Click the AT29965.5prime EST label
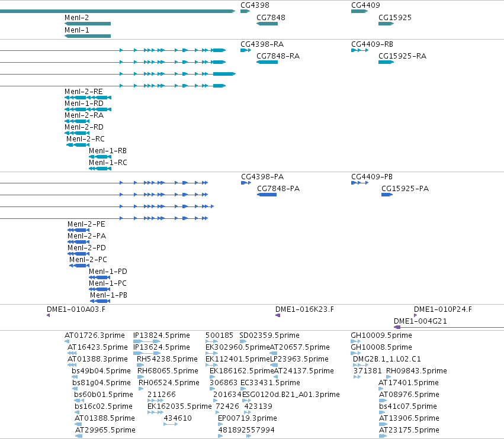 pos(105,430)
